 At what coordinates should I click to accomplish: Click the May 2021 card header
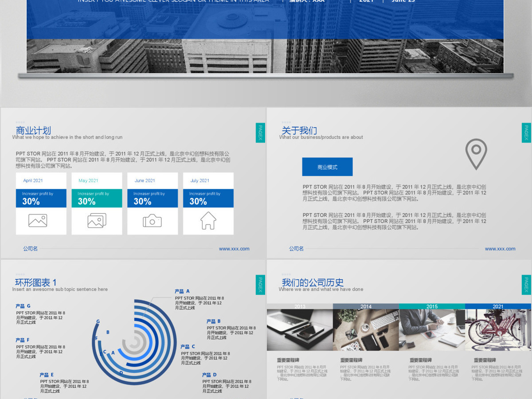[x=97, y=181]
